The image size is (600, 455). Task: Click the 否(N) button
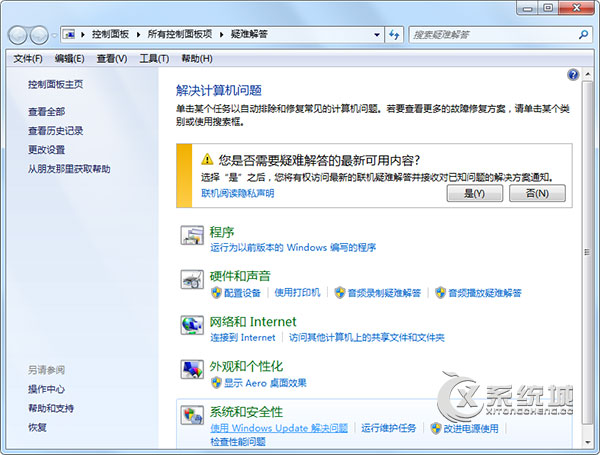tap(537, 193)
